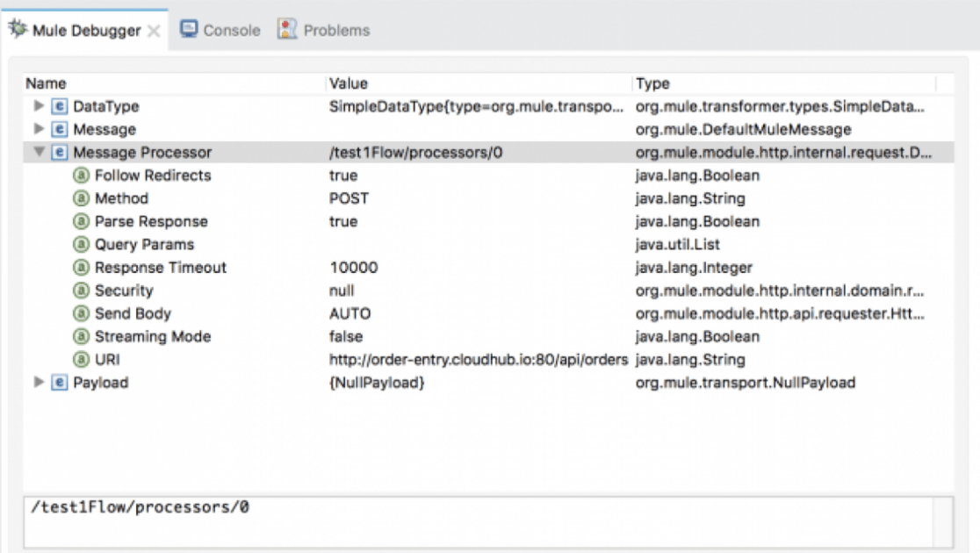Collapse the Message Processor node
980x553 pixels.
click(37, 152)
